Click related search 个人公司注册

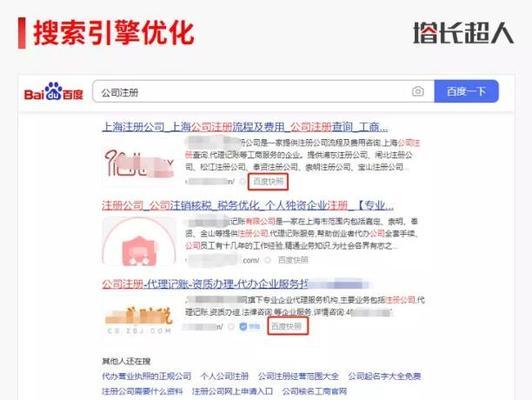(x=224, y=376)
